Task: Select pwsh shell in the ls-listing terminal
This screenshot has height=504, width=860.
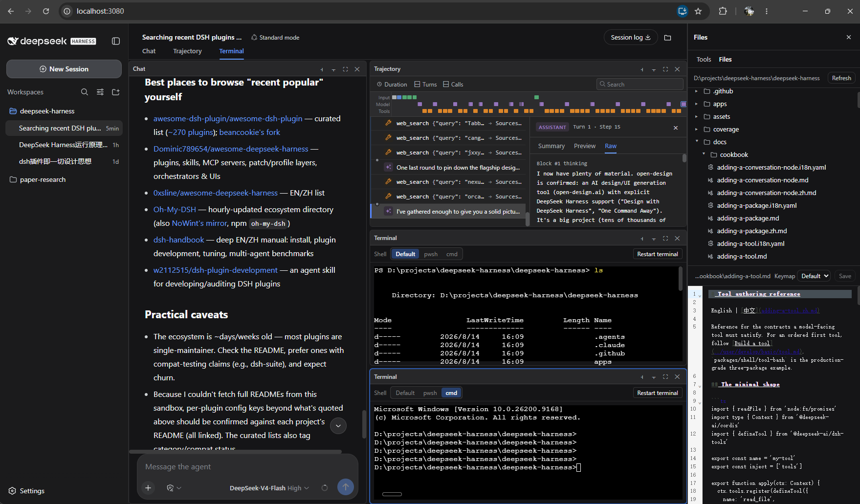Action: pos(431,254)
